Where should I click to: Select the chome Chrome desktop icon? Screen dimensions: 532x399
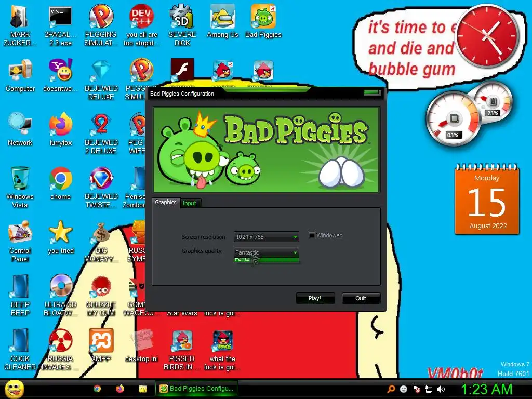pyautogui.click(x=60, y=183)
